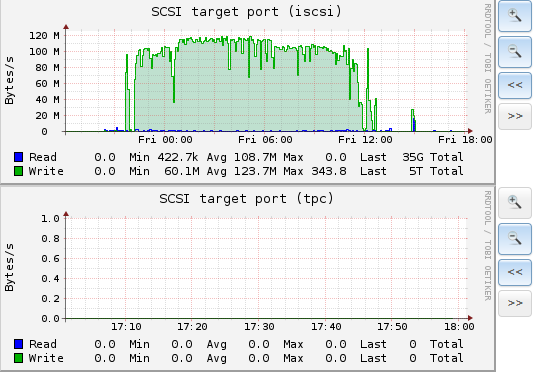
Task: Zoom in on the iscsi graph
Action: coord(515,16)
